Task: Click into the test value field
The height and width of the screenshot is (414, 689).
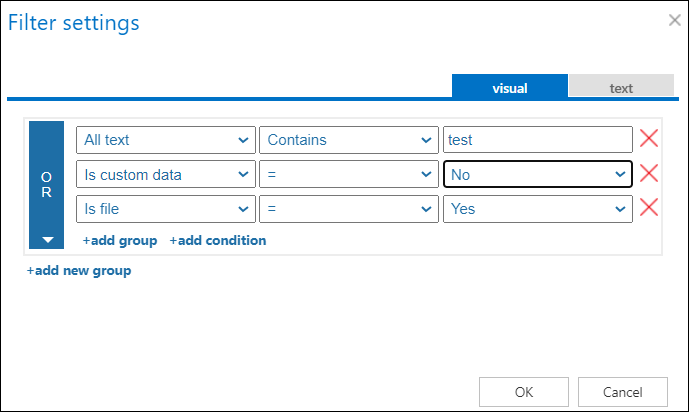Action: tap(537, 140)
